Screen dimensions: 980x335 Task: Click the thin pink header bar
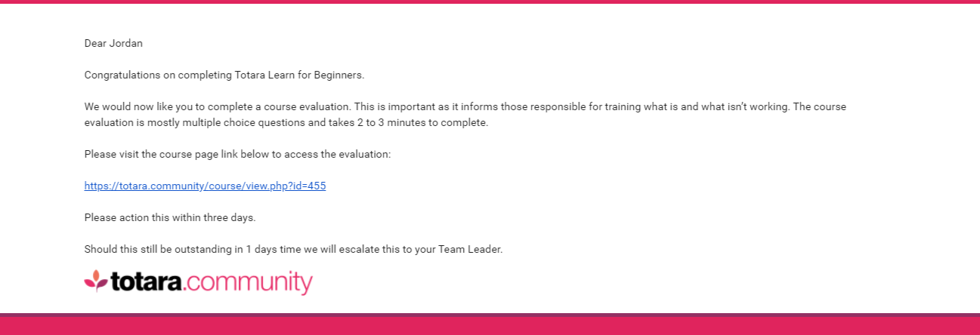pos(490,2)
